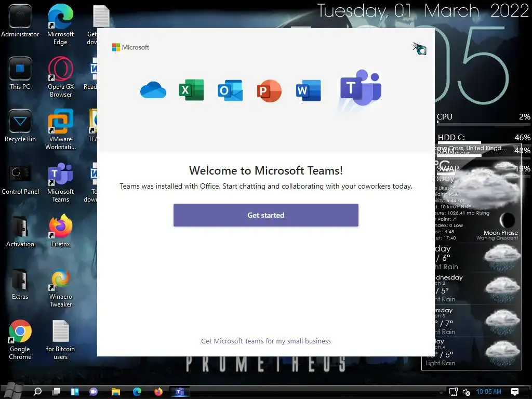Select Microsoft Teams desktop shortcut

tap(60, 182)
